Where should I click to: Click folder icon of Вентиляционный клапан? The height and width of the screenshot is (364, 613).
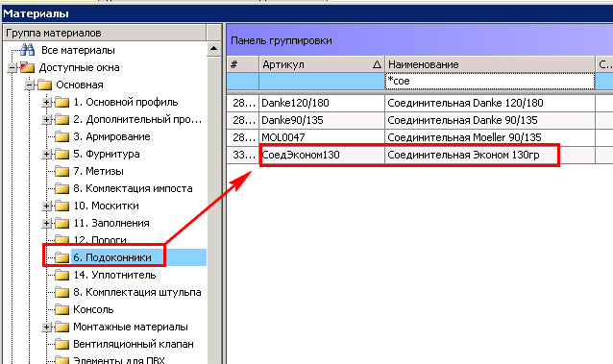(61, 344)
